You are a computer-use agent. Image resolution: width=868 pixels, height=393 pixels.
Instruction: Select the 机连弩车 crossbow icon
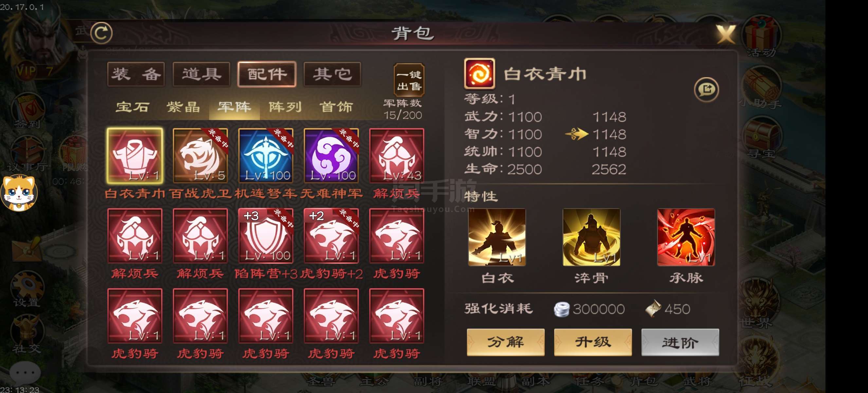click(x=266, y=156)
